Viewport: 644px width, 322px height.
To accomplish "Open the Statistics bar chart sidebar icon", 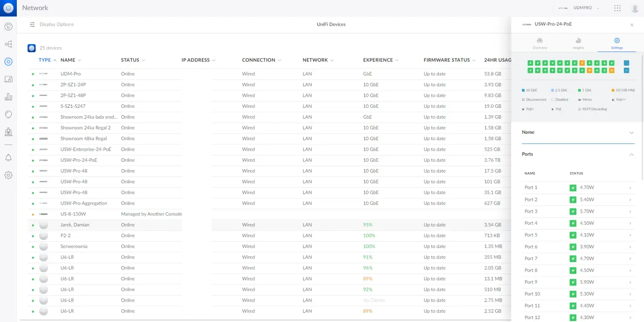I will tap(8, 97).
